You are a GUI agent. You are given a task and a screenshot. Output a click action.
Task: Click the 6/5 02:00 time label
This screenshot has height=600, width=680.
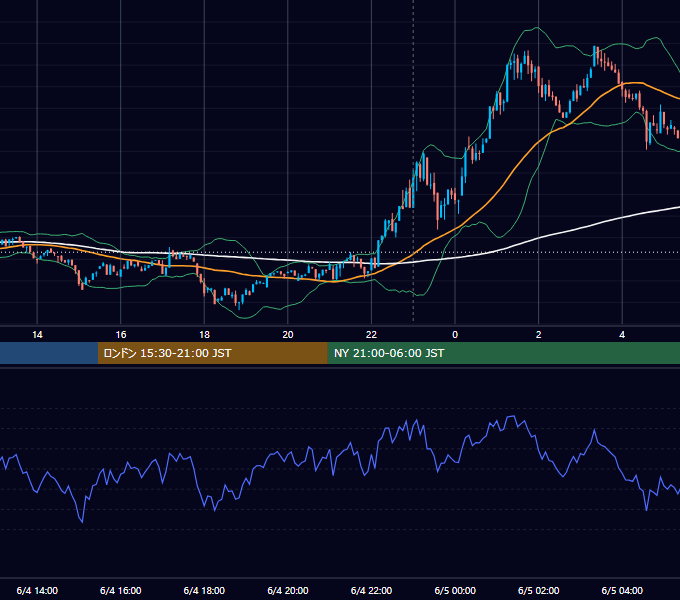539,590
